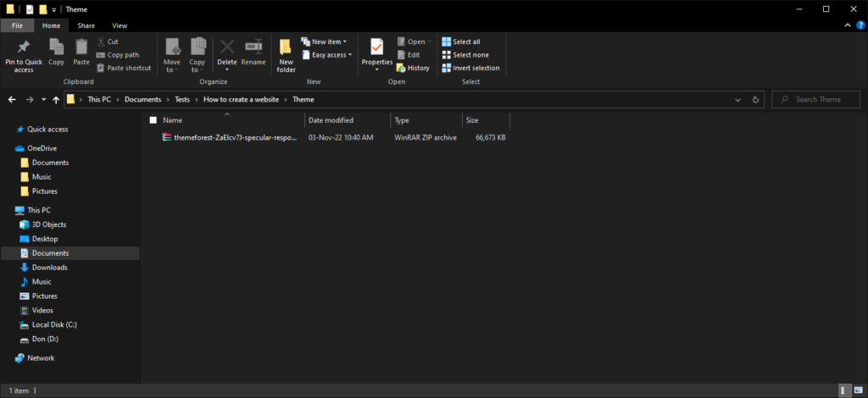Click the Paste clipboard icon
Viewport: 868px width, 398px height.
coord(81,47)
